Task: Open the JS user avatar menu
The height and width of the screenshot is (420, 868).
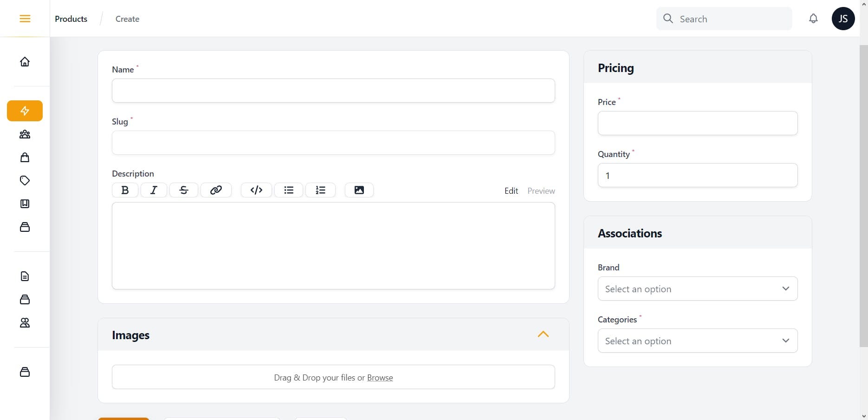Action: click(843, 19)
